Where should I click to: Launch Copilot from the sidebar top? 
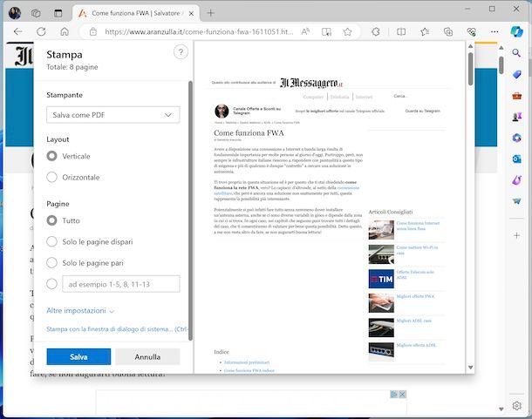pyautogui.click(x=516, y=31)
